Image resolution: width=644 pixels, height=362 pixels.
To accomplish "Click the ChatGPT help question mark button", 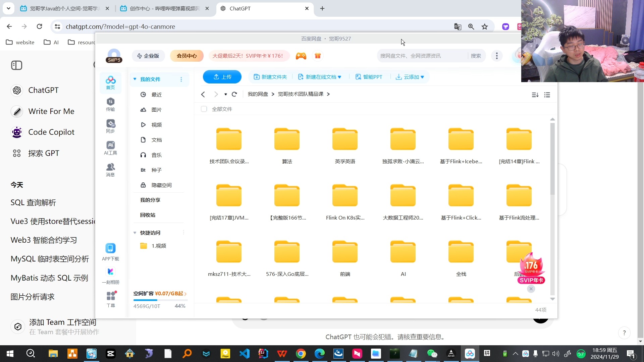I will coord(624,333).
